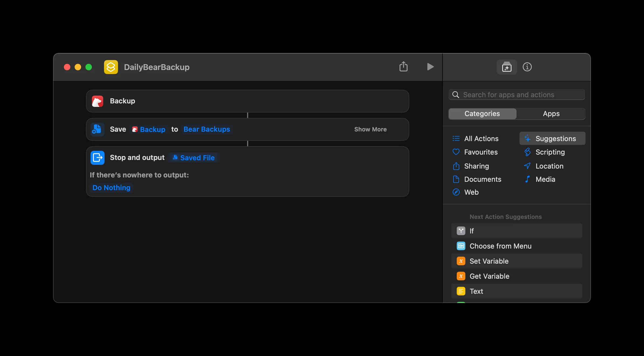The width and height of the screenshot is (644, 356).
Task: Select the Media category
Action: 545,179
